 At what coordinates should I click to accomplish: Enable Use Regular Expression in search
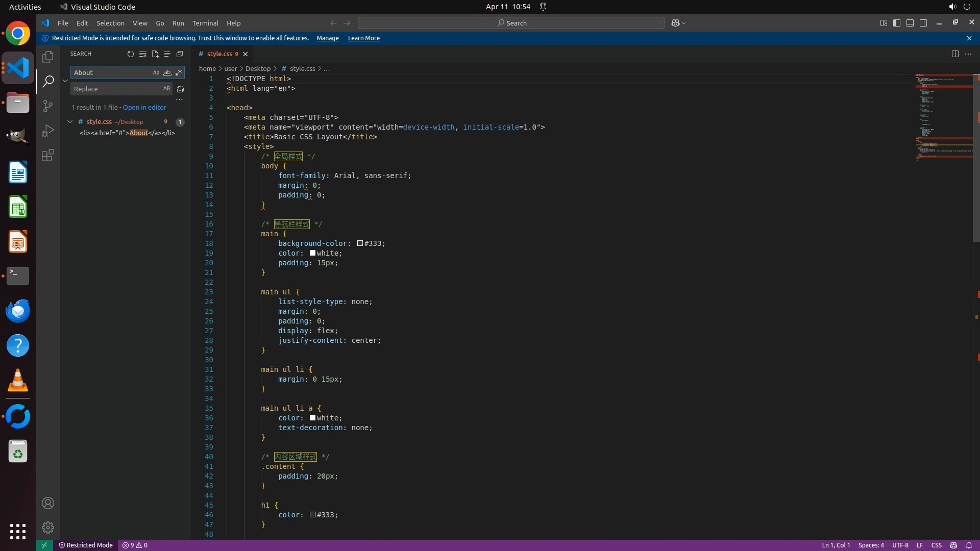point(178,73)
